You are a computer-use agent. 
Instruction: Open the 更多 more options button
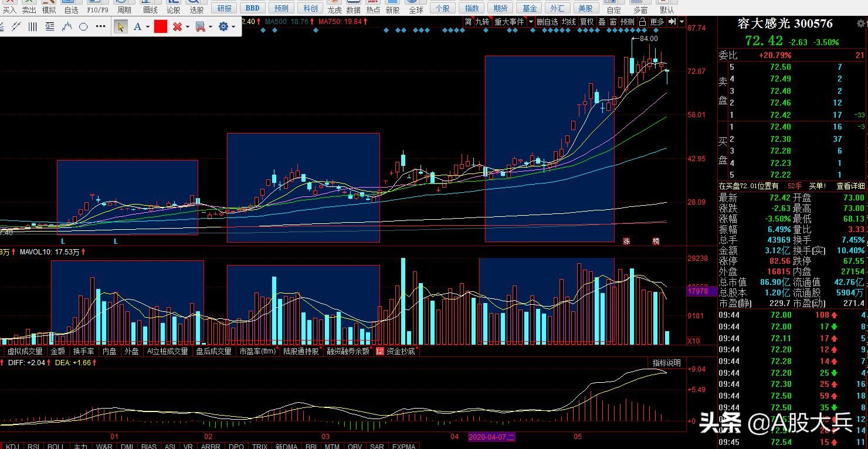[x=657, y=22]
